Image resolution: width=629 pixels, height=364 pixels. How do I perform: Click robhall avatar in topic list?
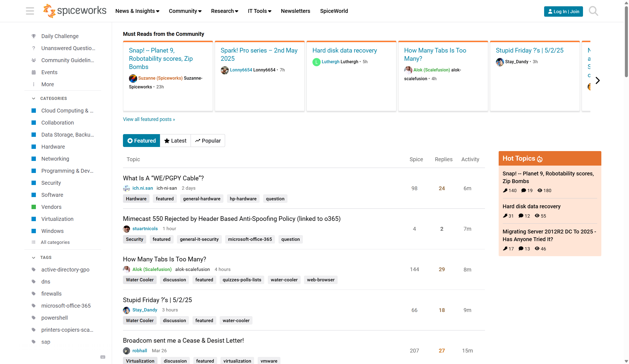click(x=127, y=351)
